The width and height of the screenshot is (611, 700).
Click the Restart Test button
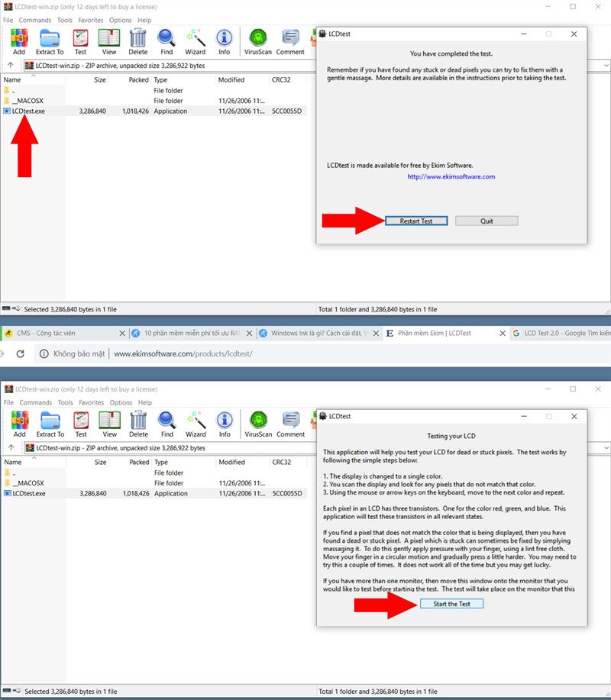click(x=416, y=221)
